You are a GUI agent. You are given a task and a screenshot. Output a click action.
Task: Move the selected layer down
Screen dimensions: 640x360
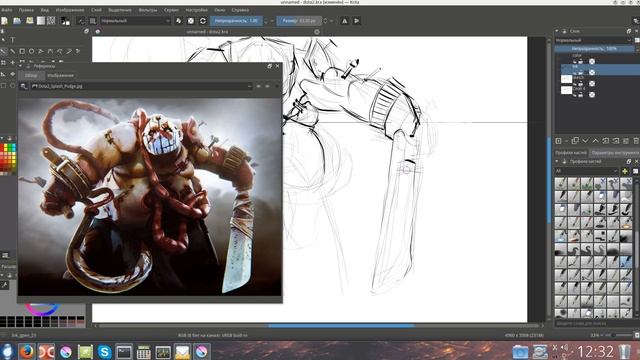[585, 141]
